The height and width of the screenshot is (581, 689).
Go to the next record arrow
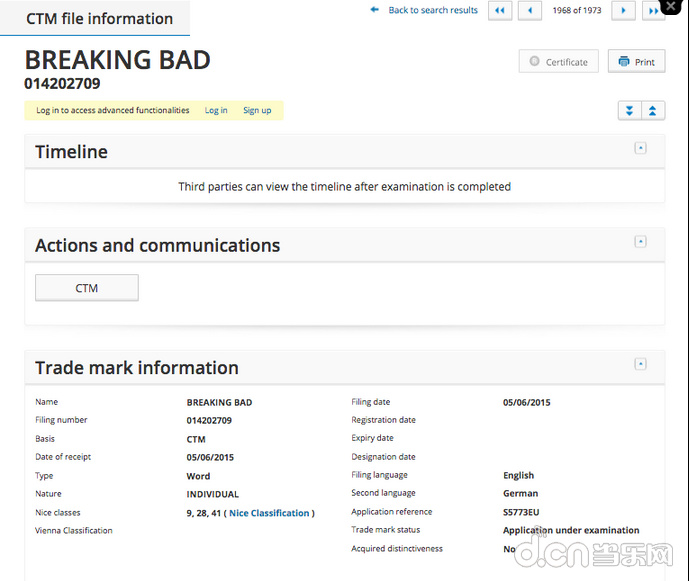(x=624, y=11)
